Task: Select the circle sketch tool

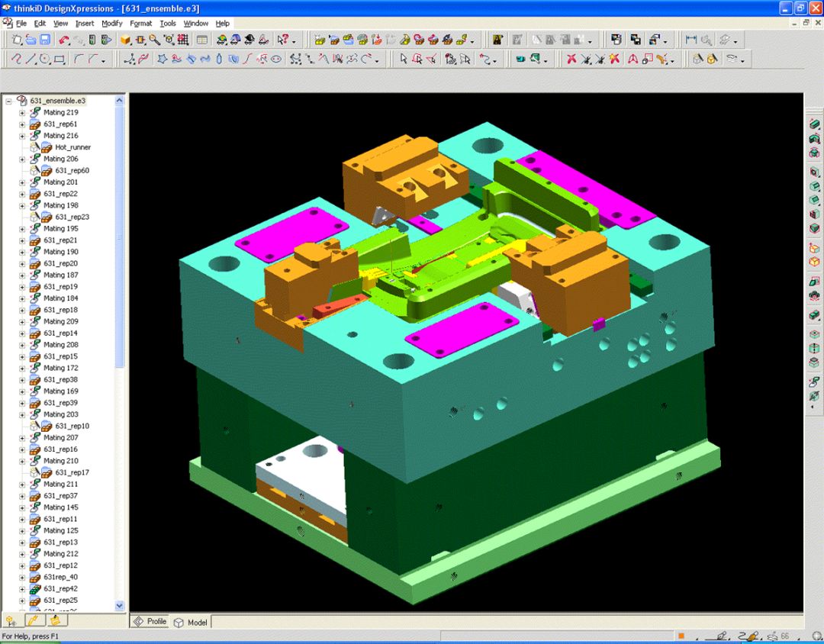Action: coord(45,59)
